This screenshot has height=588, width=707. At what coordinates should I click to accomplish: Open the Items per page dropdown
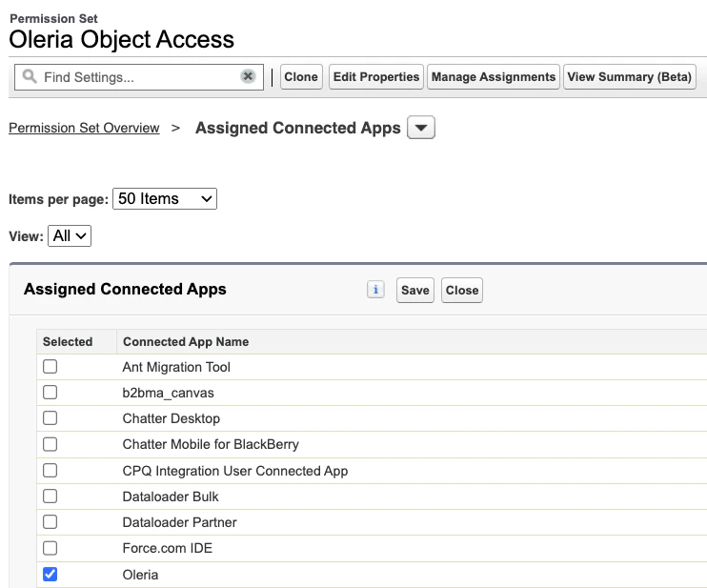(165, 199)
